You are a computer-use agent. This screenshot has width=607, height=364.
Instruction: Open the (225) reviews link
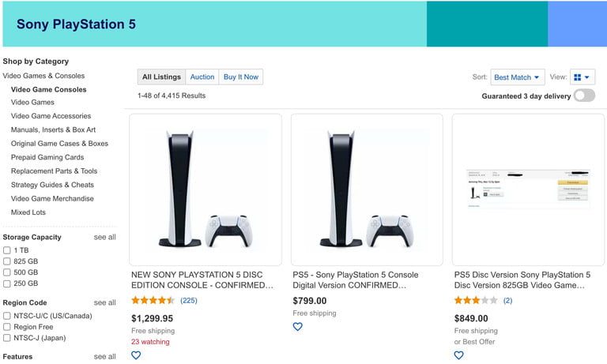click(189, 301)
